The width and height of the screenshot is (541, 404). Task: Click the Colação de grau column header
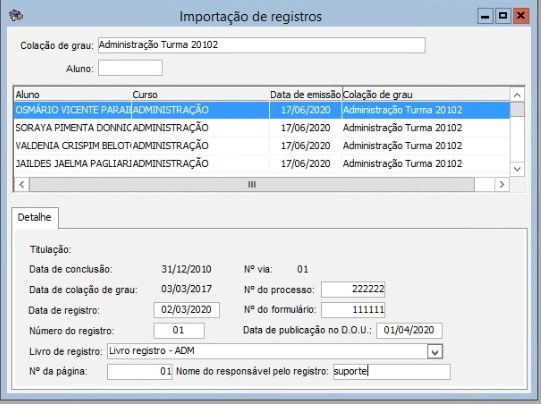tap(426, 95)
